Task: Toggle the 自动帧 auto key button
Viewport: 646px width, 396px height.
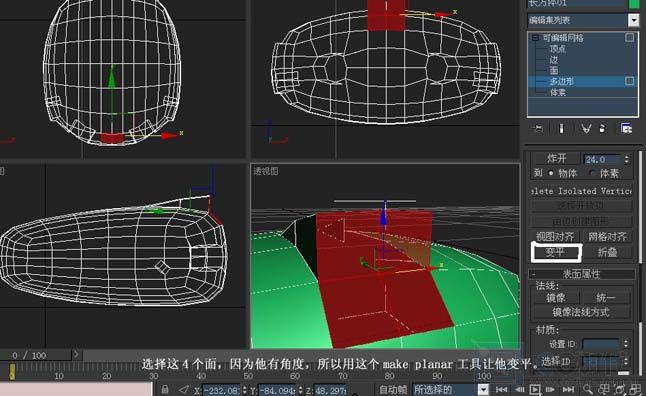Action: tap(393, 389)
